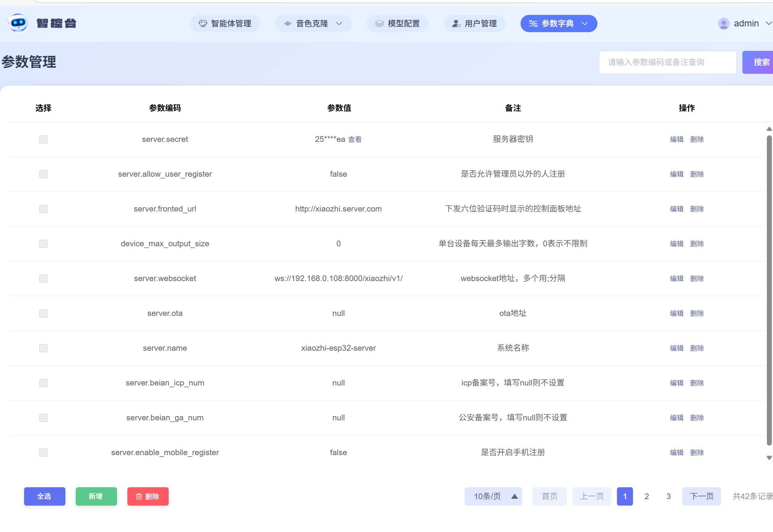Click the table scrollbar down arrow
This screenshot has width=773, height=532.
(769, 458)
